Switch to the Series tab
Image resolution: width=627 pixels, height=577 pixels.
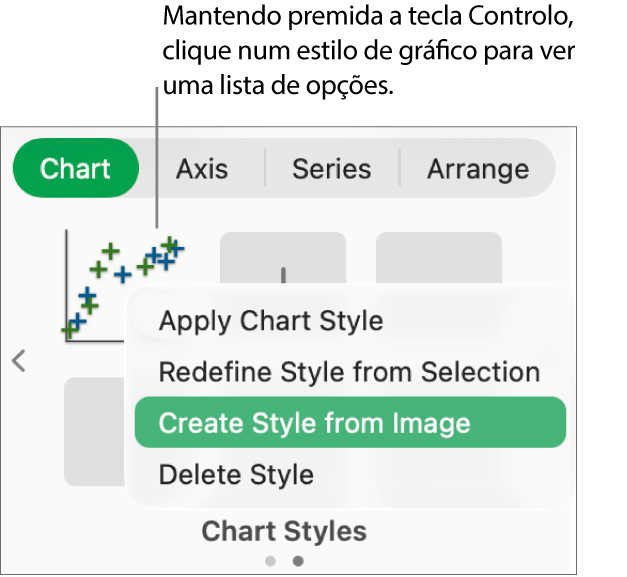click(331, 169)
